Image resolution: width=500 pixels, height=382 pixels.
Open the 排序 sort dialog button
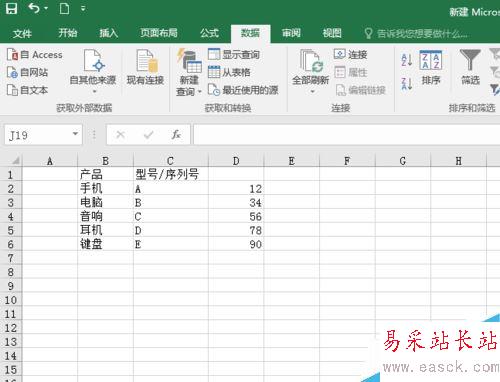click(x=431, y=68)
